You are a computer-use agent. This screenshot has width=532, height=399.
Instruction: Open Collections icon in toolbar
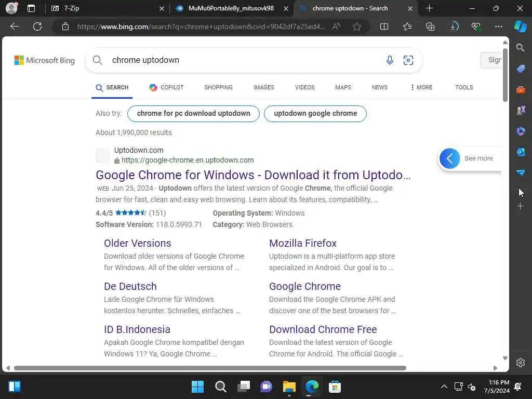pyautogui.click(x=430, y=26)
